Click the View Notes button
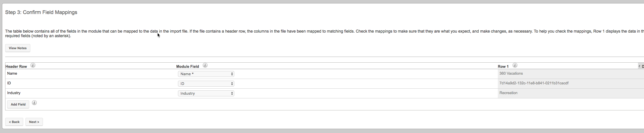 pyautogui.click(x=18, y=48)
